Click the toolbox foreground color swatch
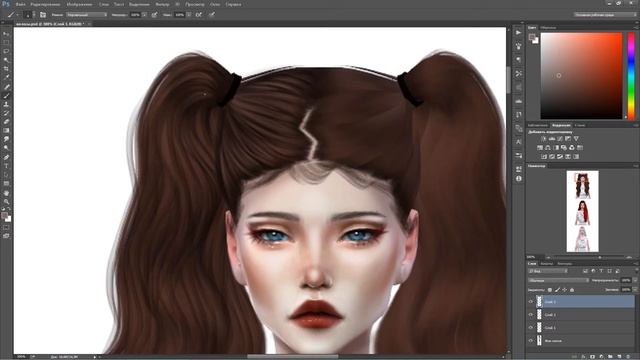Viewport: 640px width, 360px height. pos(4,216)
